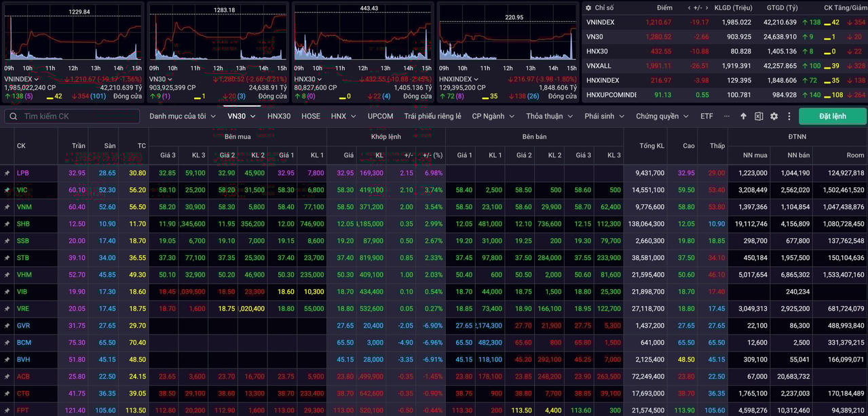This screenshot has width=868, height=416.
Task: Show more categories with the ellipsis icon
Action: coord(727,116)
